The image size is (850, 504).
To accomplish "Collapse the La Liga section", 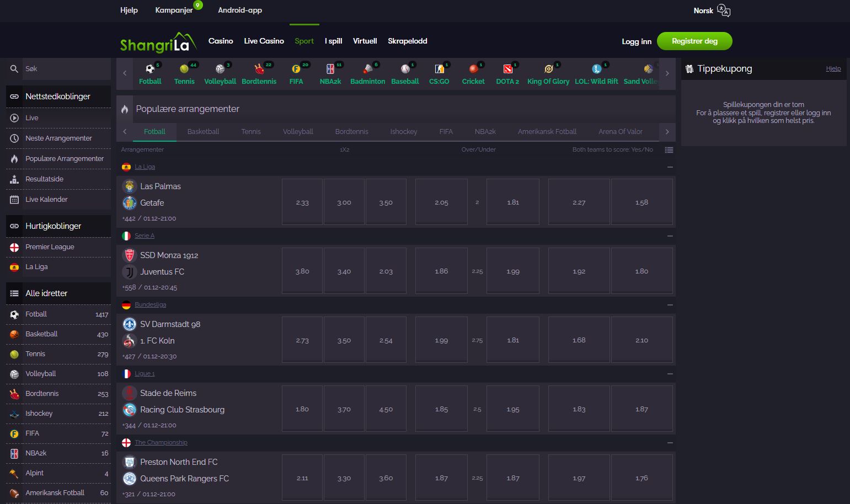I will coord(670,167).
